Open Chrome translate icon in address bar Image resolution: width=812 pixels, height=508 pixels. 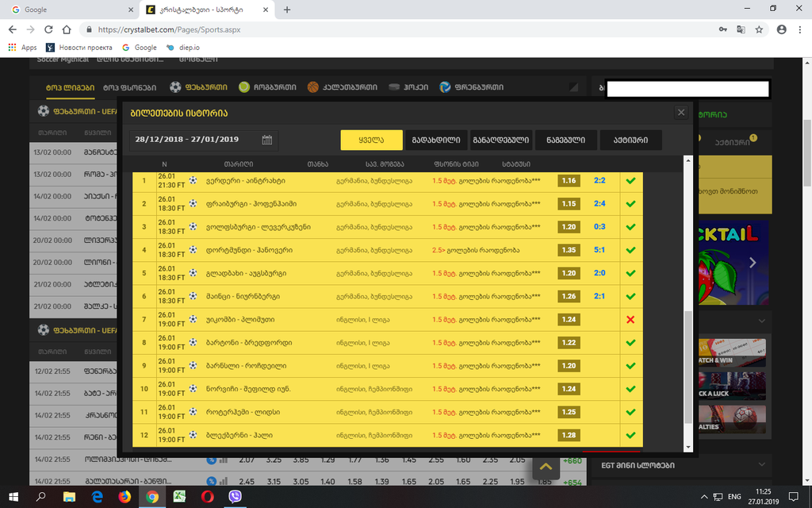tap(741, 29)
